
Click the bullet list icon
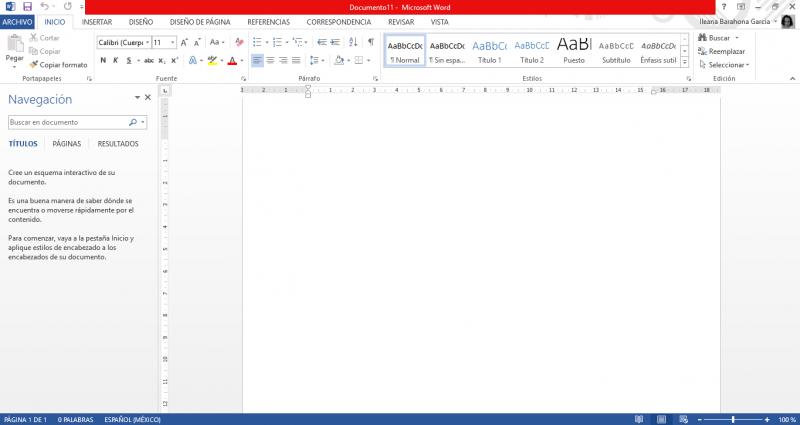(x=257, y=42)
